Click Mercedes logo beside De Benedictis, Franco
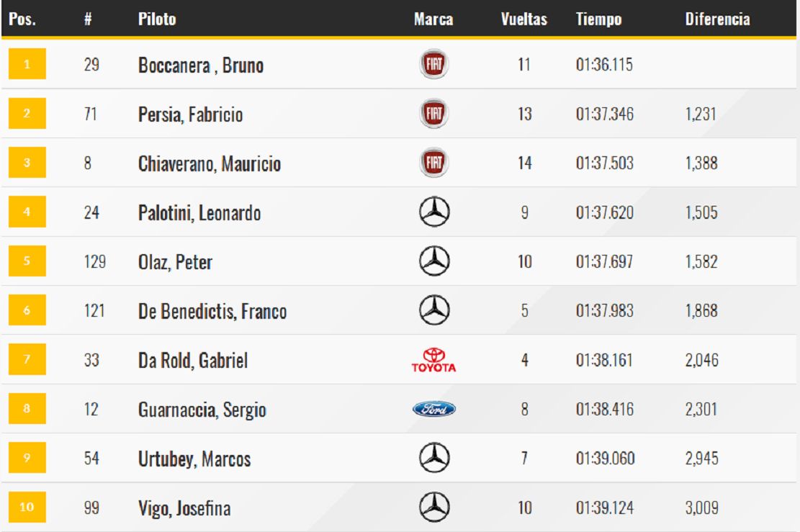 (x=434, y=310)
